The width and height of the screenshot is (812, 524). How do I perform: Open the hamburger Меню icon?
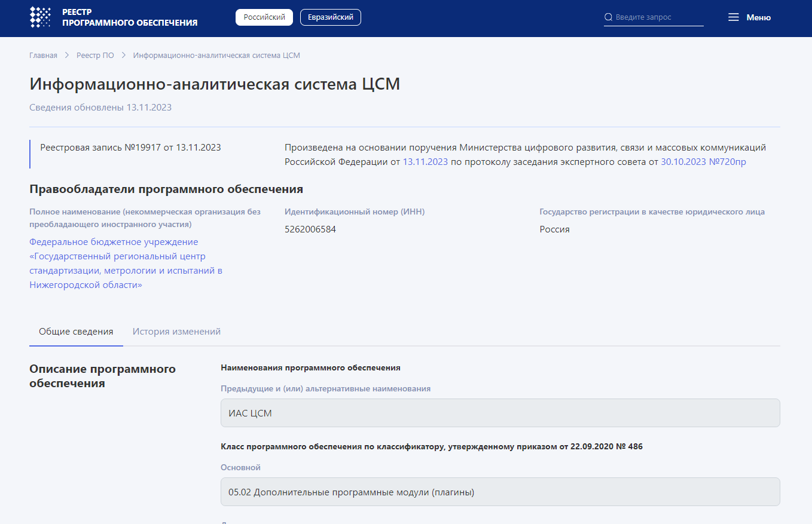pos(734,17)
